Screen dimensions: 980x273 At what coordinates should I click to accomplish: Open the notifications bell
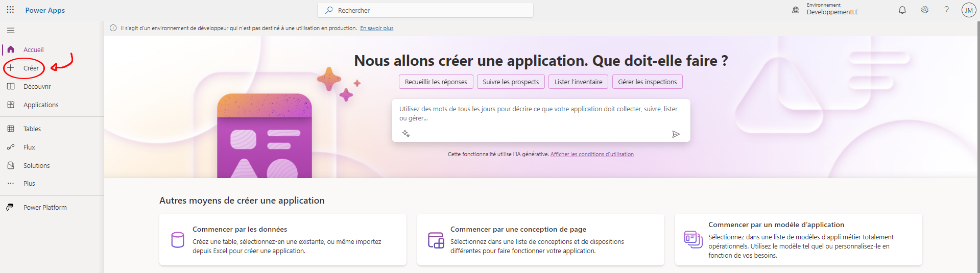tap(902, 10)
